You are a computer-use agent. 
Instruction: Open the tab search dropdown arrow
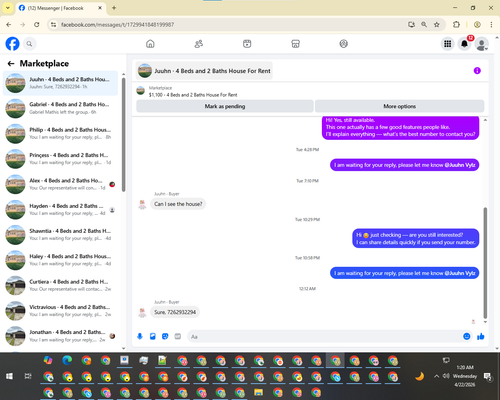(8, 8)
